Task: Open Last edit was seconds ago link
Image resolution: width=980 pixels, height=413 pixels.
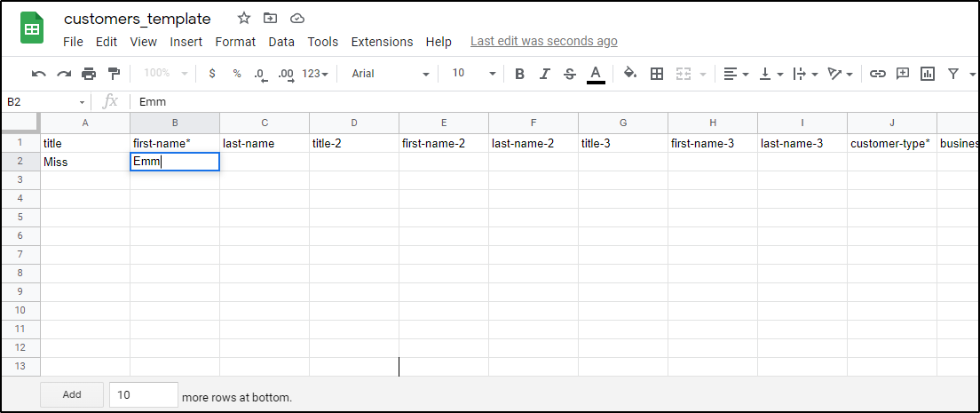Action: pos(544,41)
